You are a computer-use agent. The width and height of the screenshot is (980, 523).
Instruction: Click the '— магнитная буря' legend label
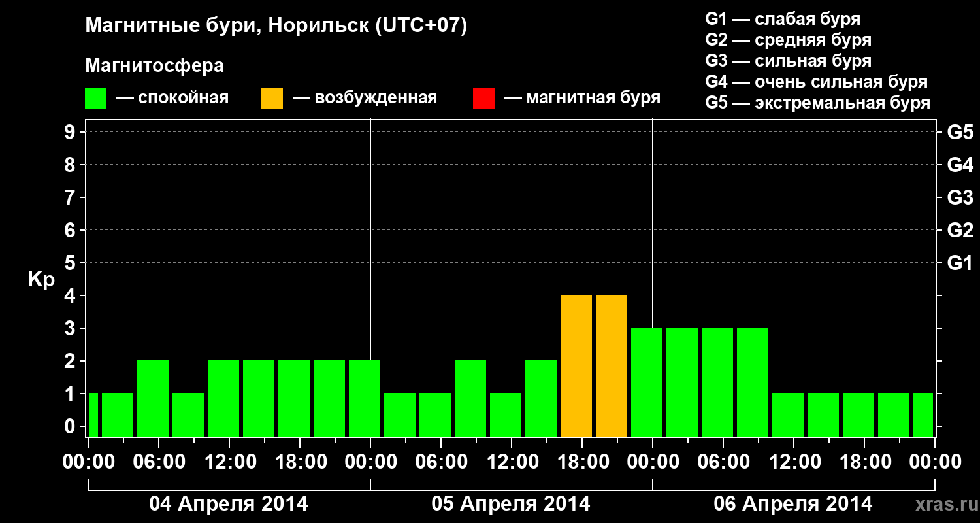point(582,98)
